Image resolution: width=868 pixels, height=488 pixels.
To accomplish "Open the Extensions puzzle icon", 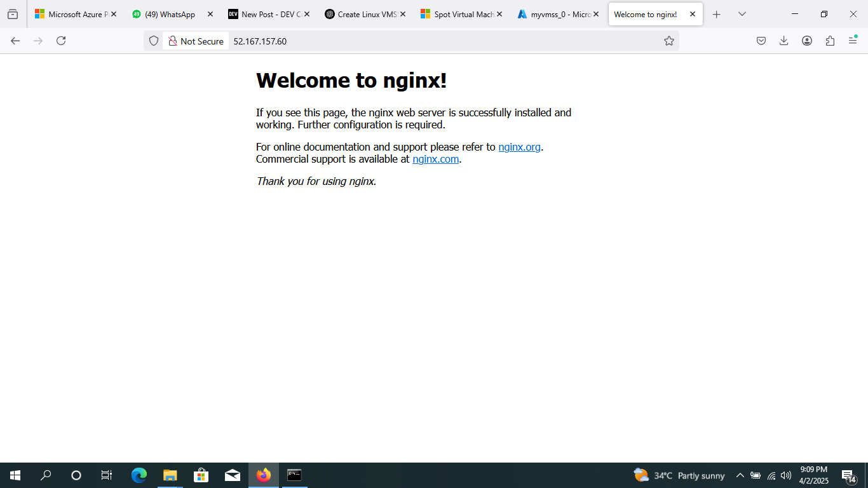I will pyautogui.click(x=830, y=41).
